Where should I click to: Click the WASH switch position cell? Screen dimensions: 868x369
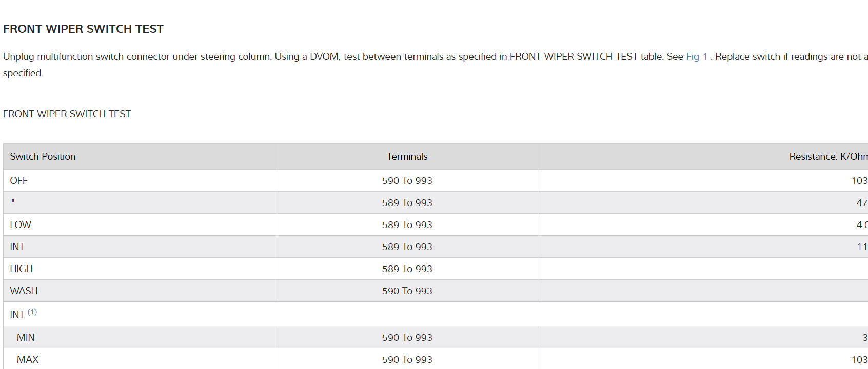(x=24, y=291)
